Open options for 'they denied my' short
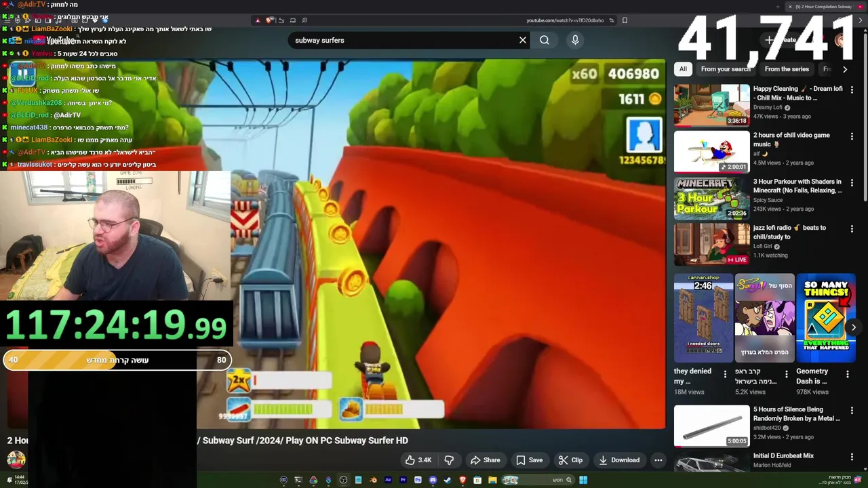Image resolution: width=868 pixels, height=488 pixels. coord(725,373)
